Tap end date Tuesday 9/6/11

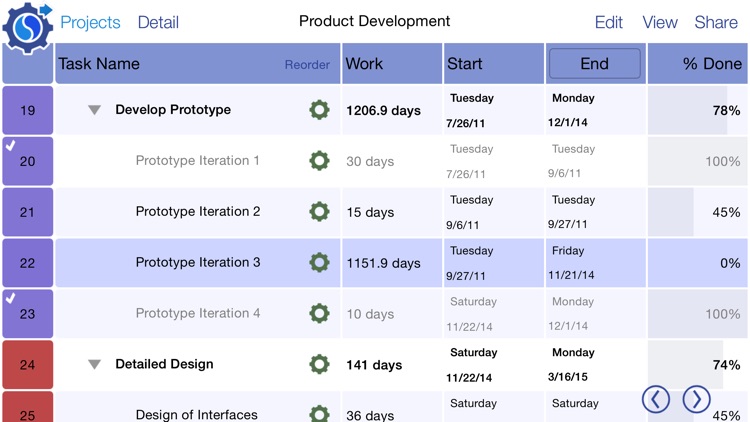click(596, 161)
